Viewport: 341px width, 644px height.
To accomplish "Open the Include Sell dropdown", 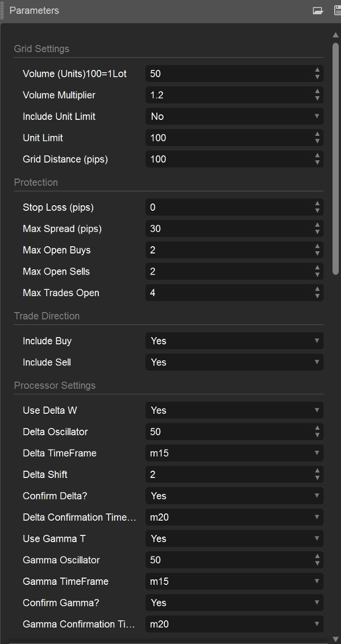I will (233, 362).
